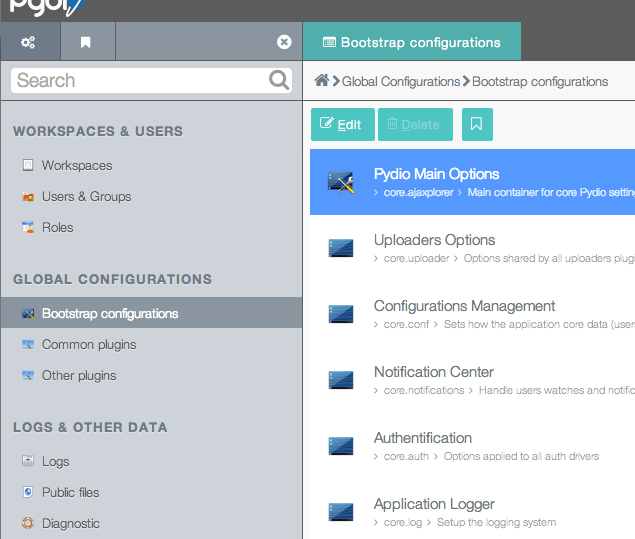Screen dimensions: 635x539
Task: Click the Global Configurations section header
Action: [113, 279]
